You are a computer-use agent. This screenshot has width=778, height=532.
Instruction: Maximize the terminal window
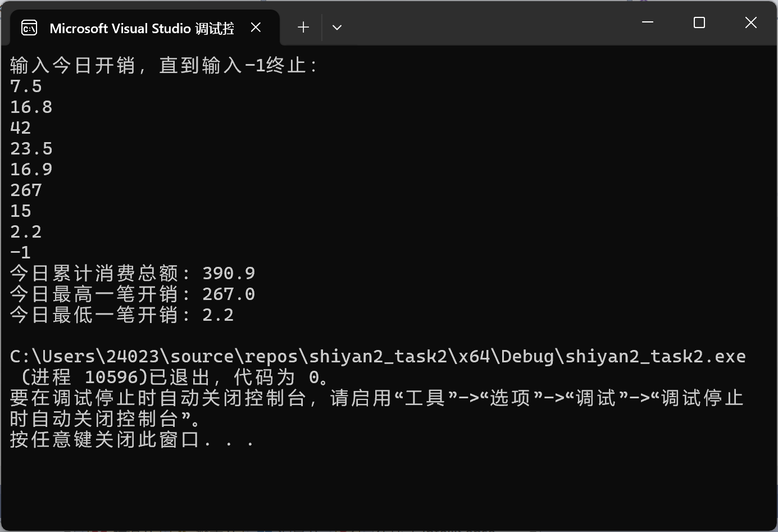(x=699, y=22)
